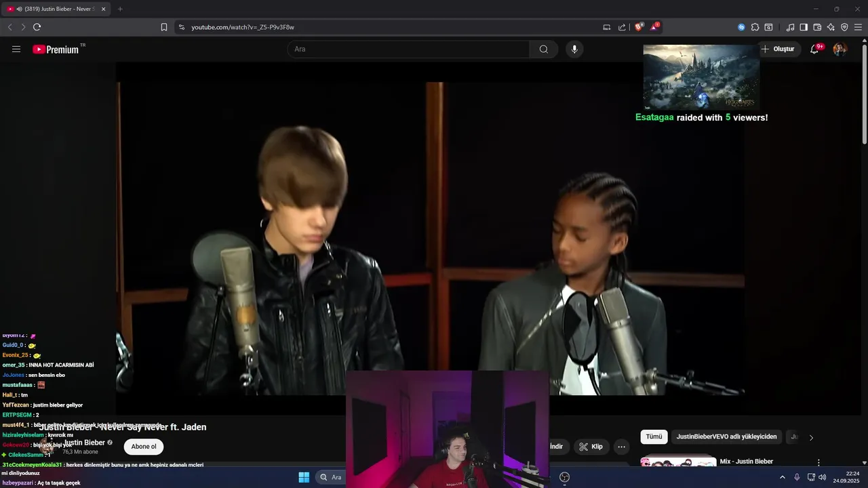Open the Windows Start menu
868x488 pixels.
click(x=304, y=477)
